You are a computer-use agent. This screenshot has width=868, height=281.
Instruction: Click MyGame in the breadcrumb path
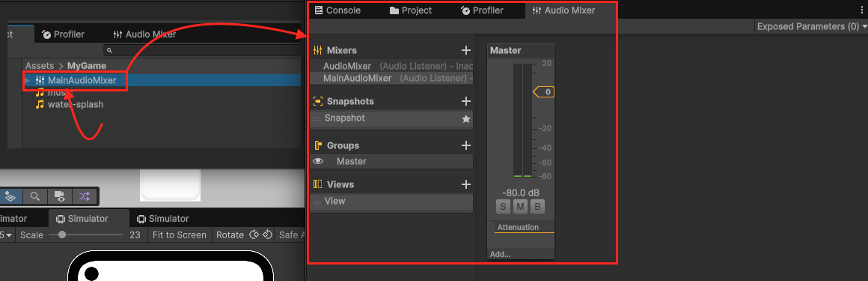tap(87, 65)
